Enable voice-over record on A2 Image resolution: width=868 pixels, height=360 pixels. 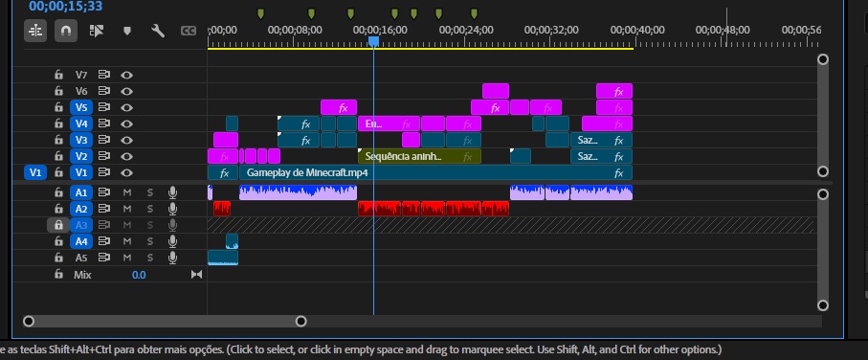(x=172, y=209)
